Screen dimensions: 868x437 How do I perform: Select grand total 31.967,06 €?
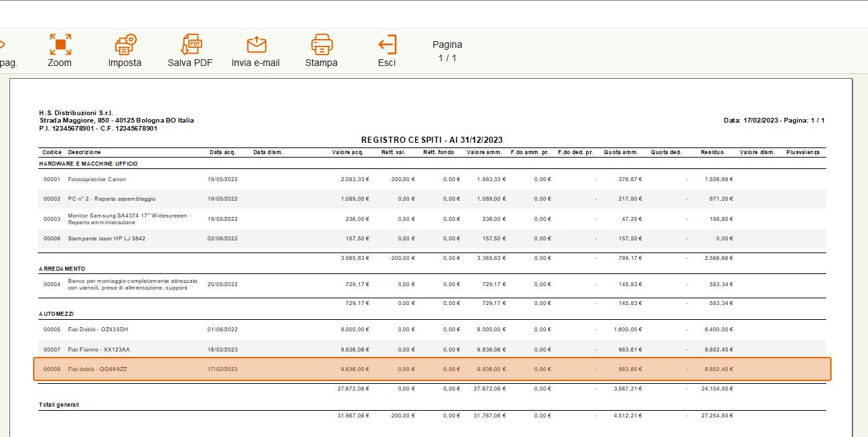[x=353, y=415]
